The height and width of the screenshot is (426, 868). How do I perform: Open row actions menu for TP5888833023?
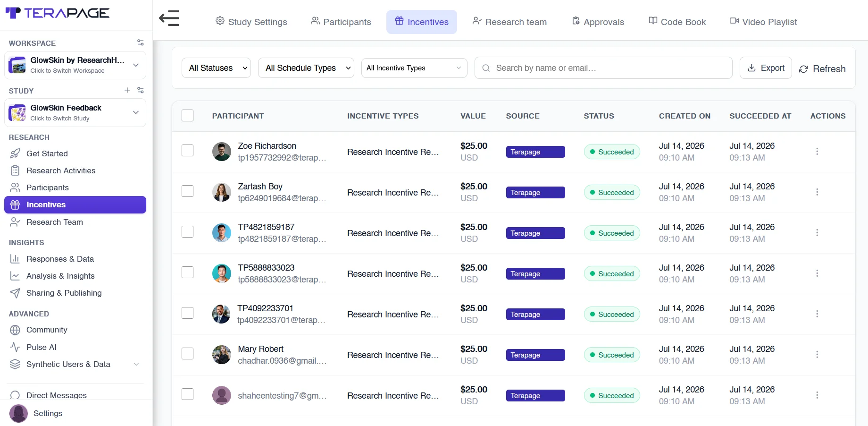click(817, 273)
